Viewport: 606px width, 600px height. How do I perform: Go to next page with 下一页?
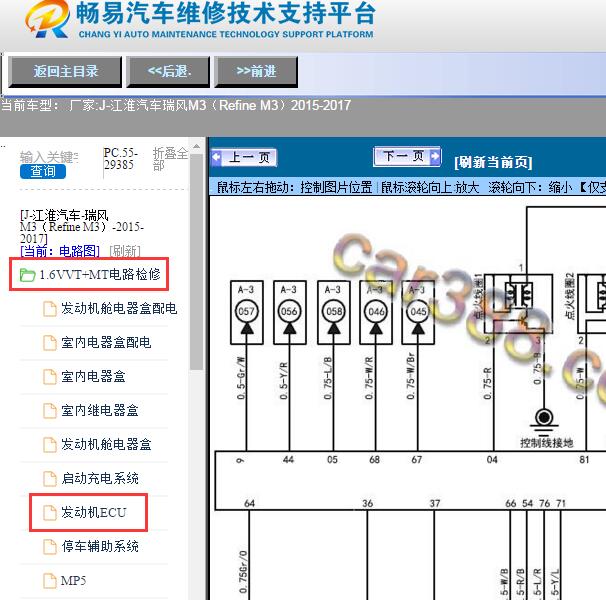click(407, 157)
